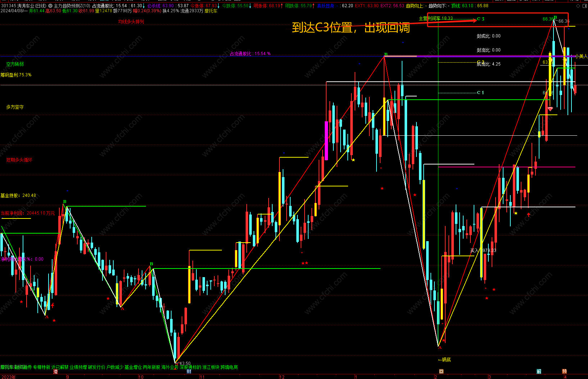
Task: Click the 66.36 high price label
Action: coord(564,21)
